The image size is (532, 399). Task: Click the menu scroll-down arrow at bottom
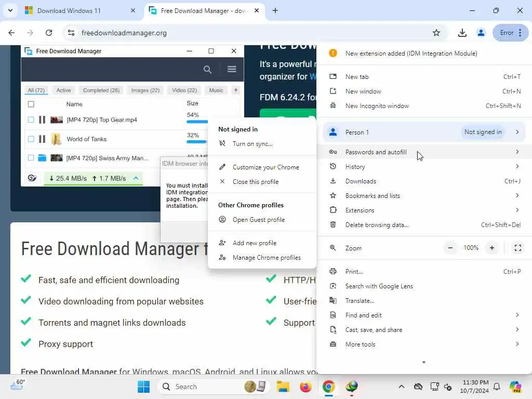click(424, 362)
